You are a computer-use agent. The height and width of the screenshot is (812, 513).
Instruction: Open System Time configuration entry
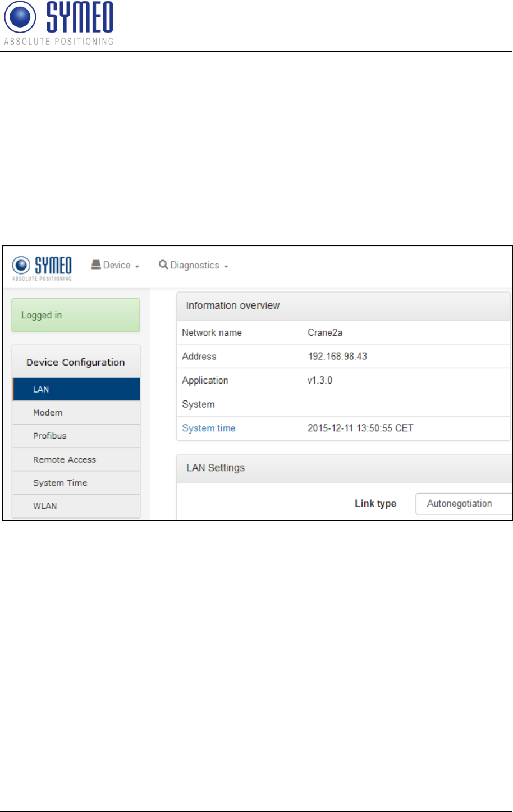pyautogui.click(x=76, y=483)
